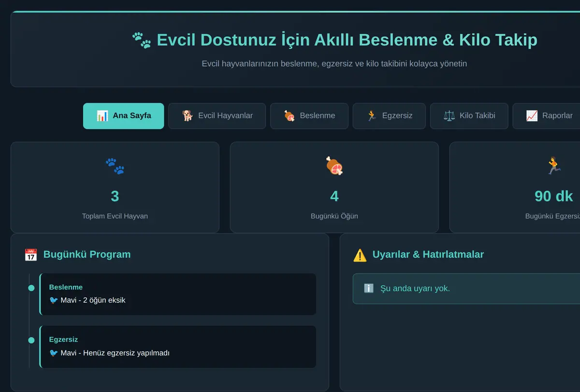Click the bird icon in the Egzersiz entry
The width and height of the screenshot is (580, 392).
click(x=54, y=353)
